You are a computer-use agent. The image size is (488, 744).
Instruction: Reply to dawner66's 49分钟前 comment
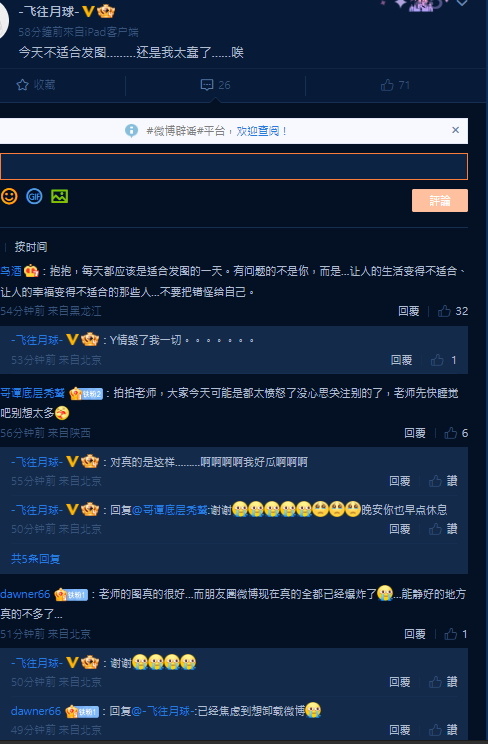click(399, 730)
